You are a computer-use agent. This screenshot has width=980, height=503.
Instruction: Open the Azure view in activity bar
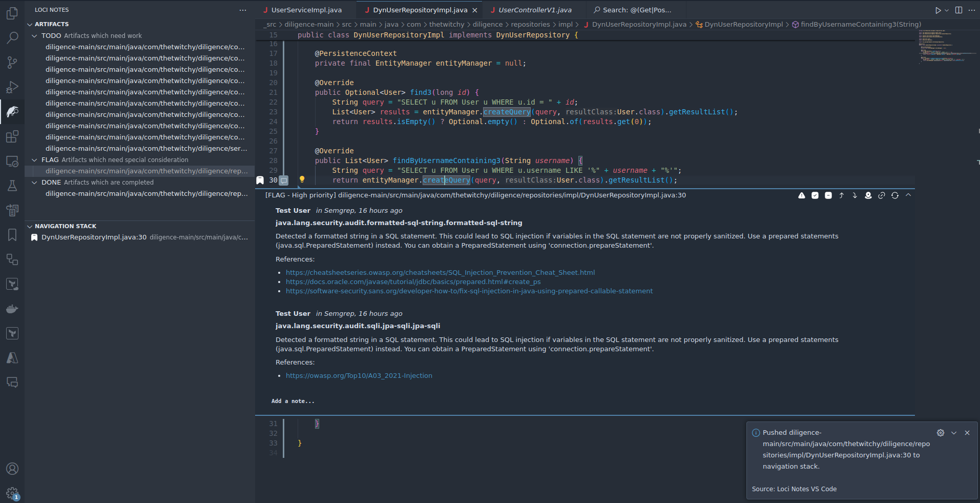click(12, 358)
